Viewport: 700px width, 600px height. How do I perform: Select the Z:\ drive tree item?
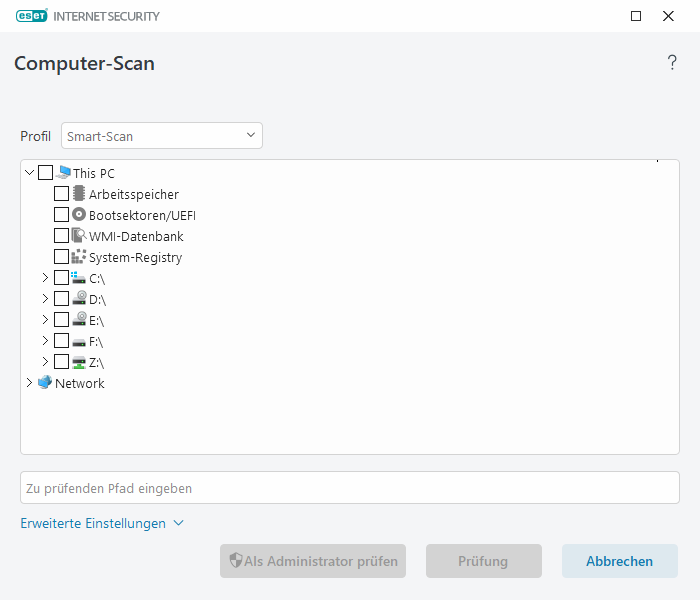pyautogui.click(x=96, y=362)
